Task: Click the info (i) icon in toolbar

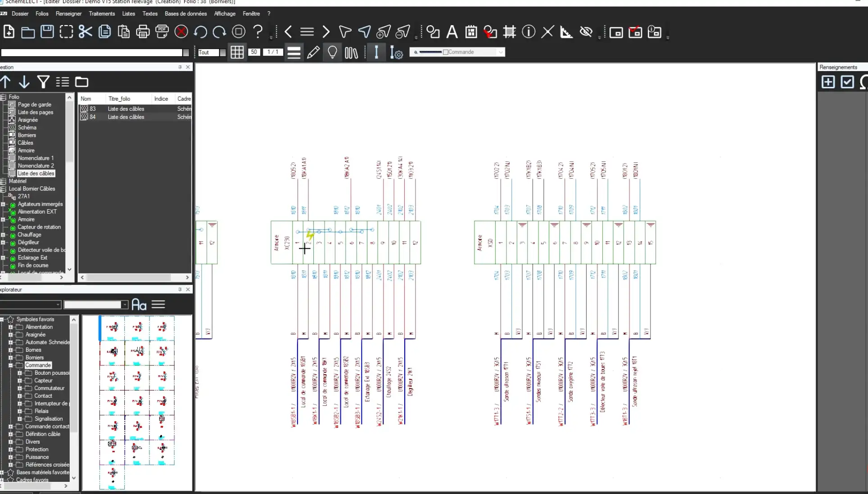Action: [529, 32]
